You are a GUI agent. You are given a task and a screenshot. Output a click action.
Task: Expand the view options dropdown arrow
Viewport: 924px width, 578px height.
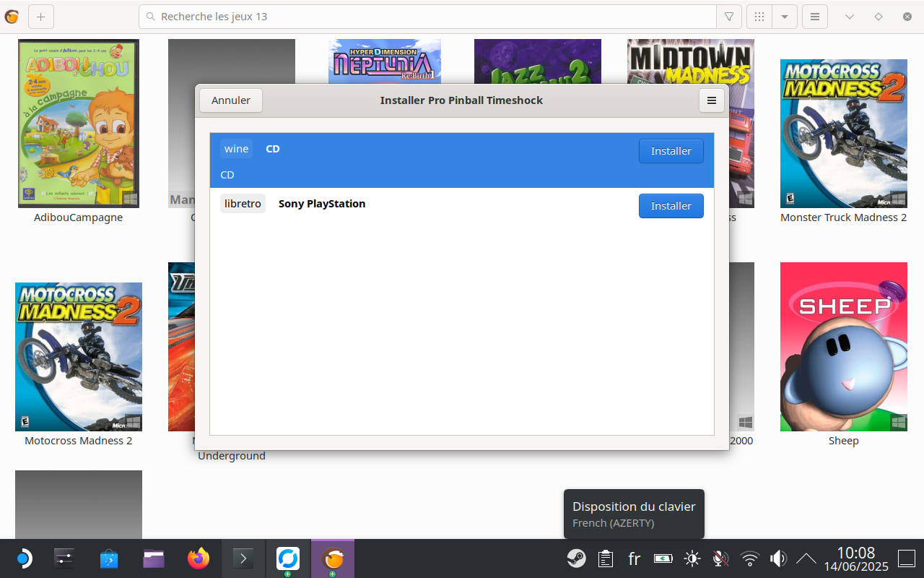[x=785, y=16]
